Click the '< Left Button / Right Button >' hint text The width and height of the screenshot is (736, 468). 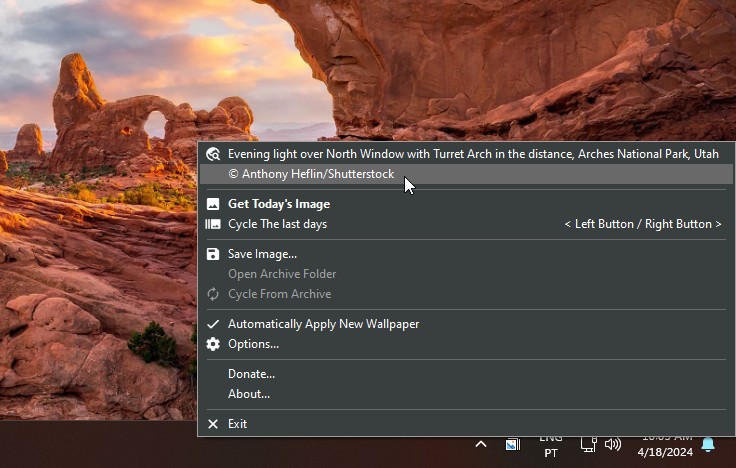643,224
